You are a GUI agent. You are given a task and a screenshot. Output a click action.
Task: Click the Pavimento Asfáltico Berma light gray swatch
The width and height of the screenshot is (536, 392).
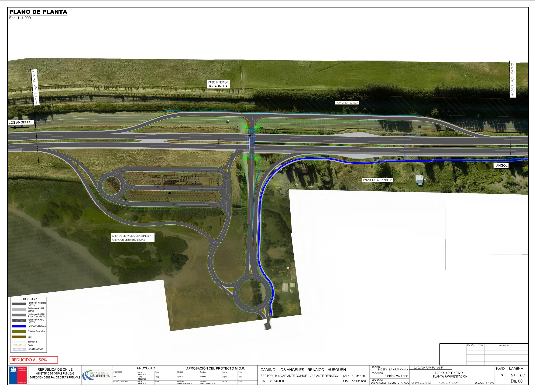coord(19,310)
